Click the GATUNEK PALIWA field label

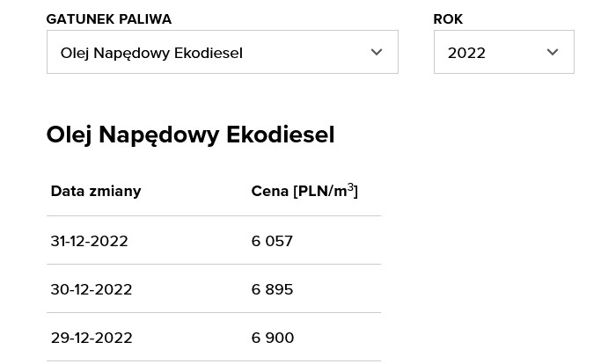click(x=109, y=19)
